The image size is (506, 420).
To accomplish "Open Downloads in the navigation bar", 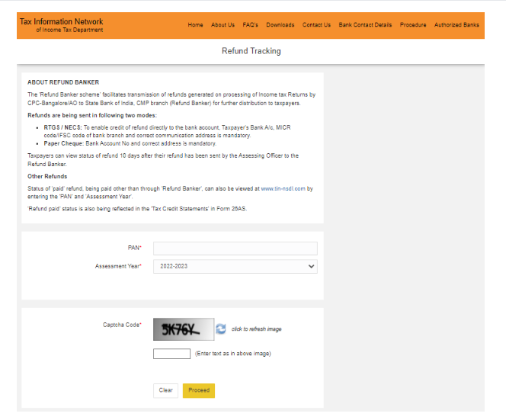I will [x=280, y=25].
